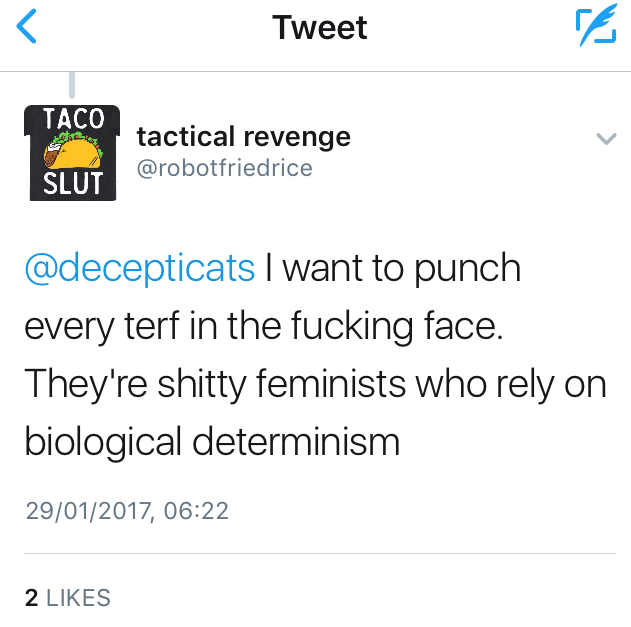Compose a new tweet with the quill icon
Viewport: 631px width, 627px height.
(x=596, y=27)
